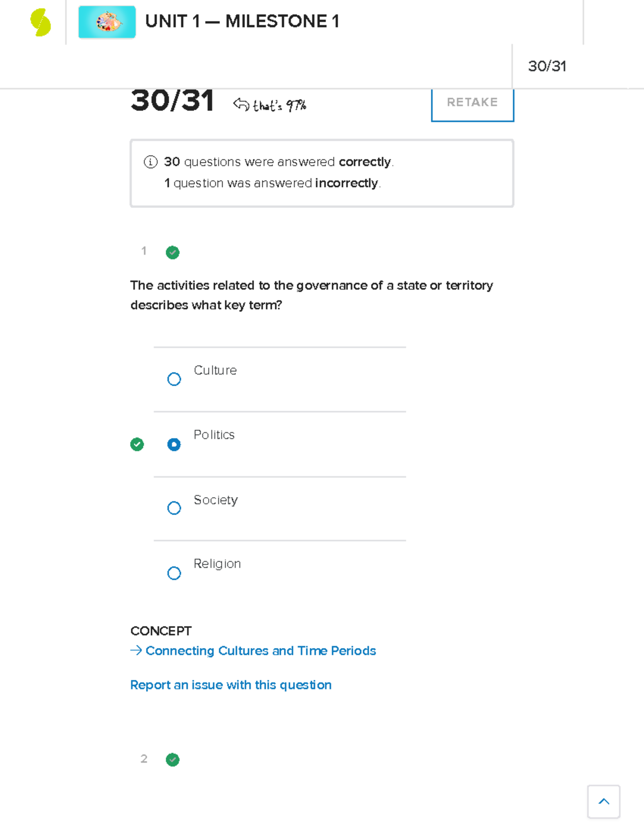Click Report an issue with this question
Viewport: 644px width, 834px height.
[231, 685]
